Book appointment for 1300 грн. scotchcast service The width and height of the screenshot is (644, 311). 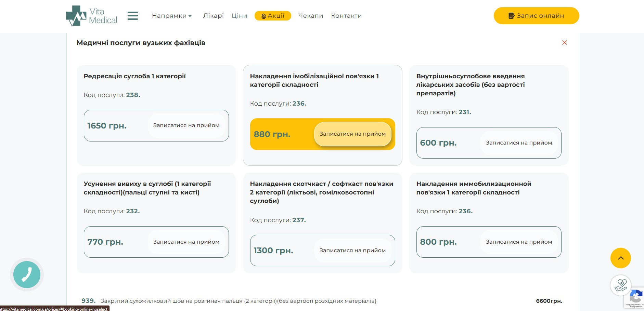coord(352,251)
